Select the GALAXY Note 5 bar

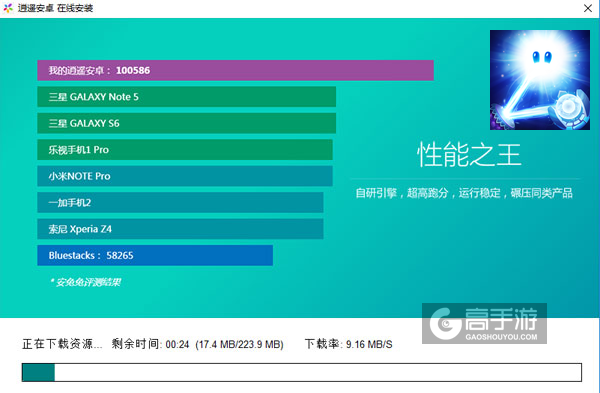[187, 97]
